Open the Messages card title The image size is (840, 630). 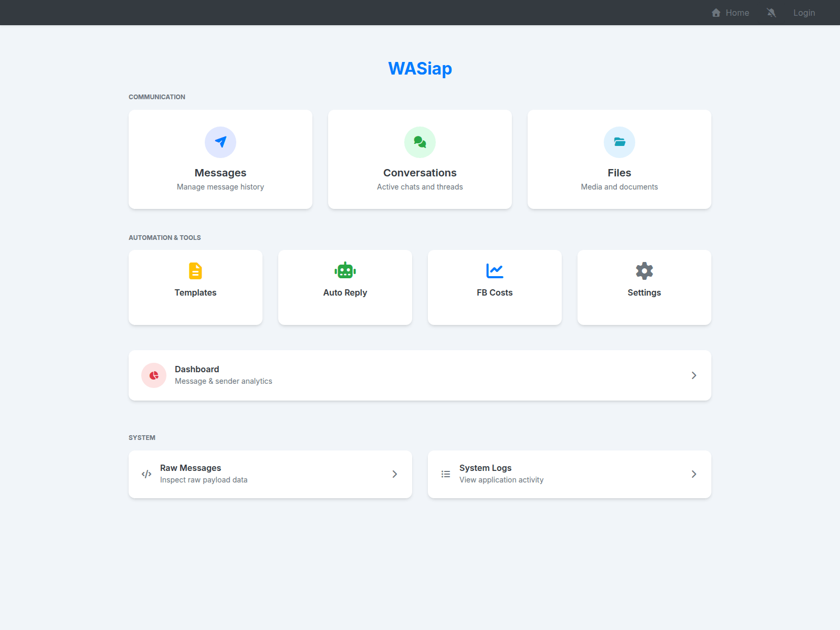click(220, 173)
